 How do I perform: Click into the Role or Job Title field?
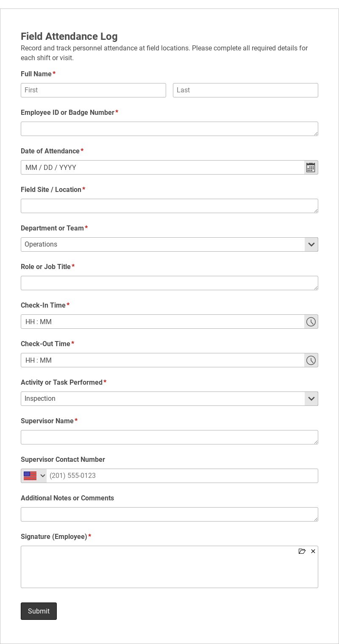pos(169,283)
